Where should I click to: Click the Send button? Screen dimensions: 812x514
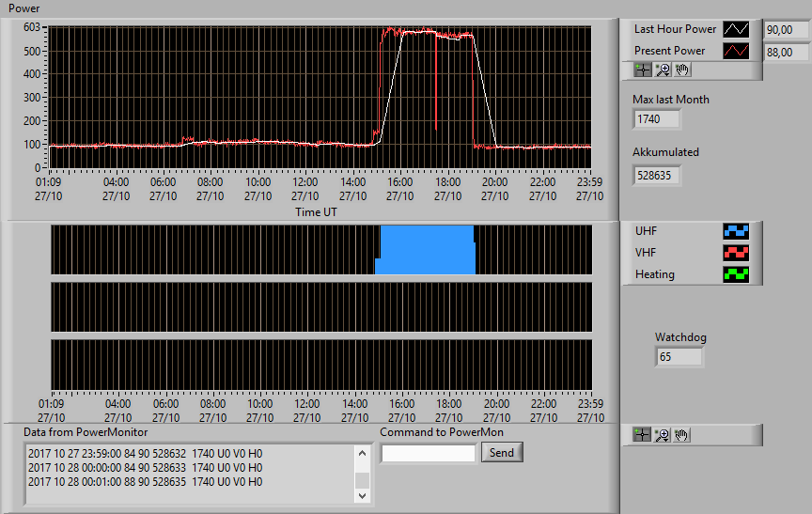(x=502, y=452)
